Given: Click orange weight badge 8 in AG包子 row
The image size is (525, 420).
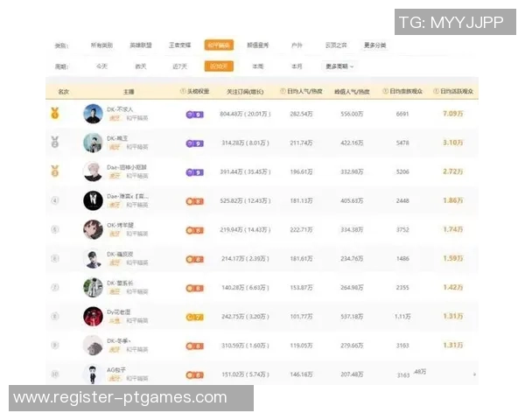Looking at the screenshot, I should tap(195, 375).
